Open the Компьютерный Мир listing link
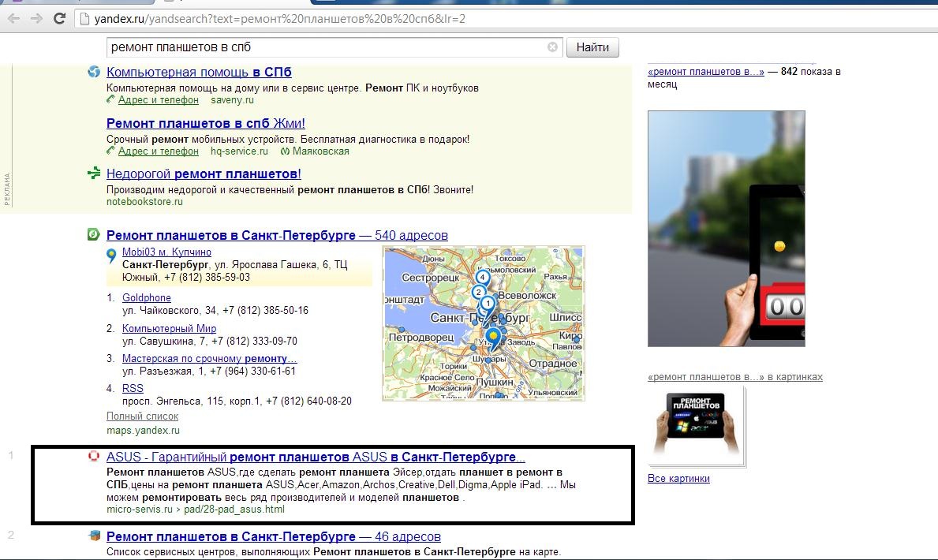The width and height of the screenshot is (938, 560). [170, 328]
